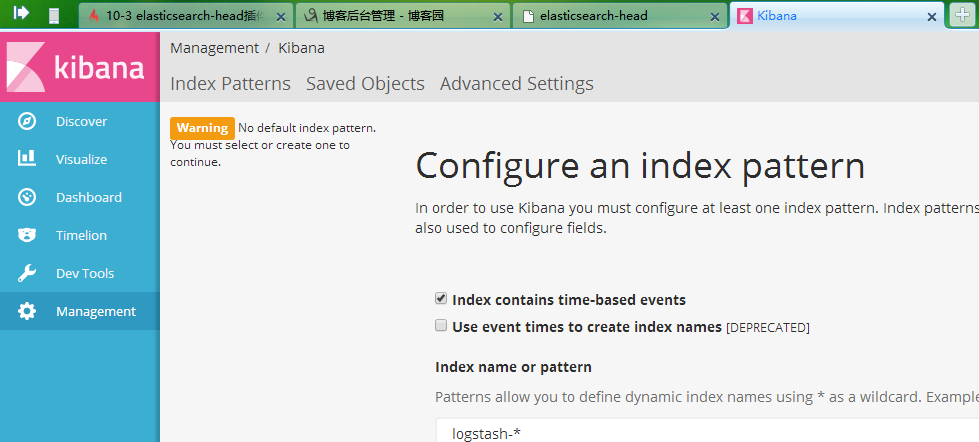Select the Visualize bar chart icon
Image resolution: width=979 pixels, height=442 pixels.
pyautogui.click(x=27, y=158)
